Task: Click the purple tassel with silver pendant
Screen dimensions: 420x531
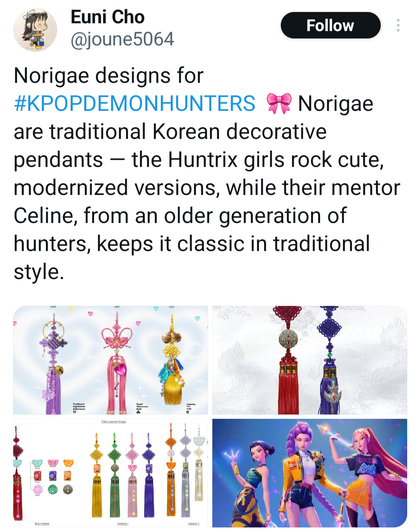Action: pos(331,360)
